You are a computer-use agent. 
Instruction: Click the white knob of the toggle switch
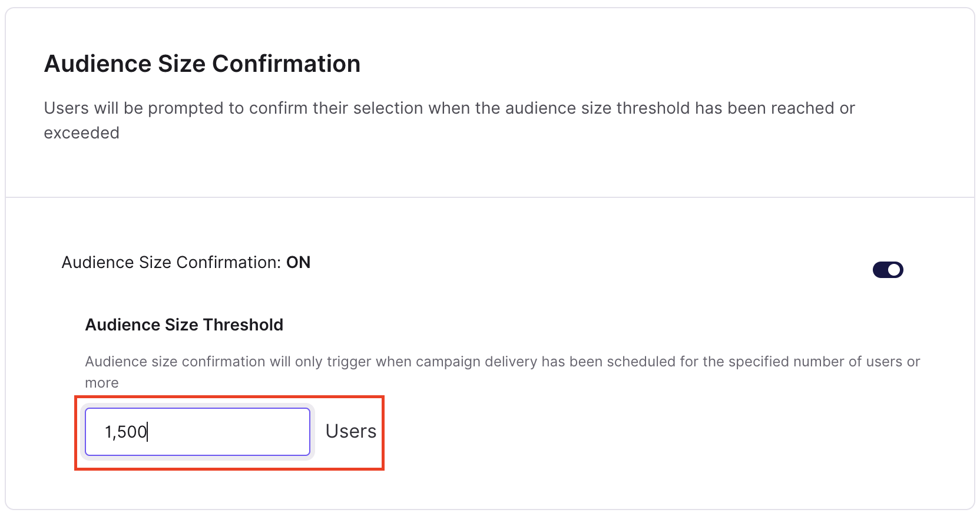(895, 270)
